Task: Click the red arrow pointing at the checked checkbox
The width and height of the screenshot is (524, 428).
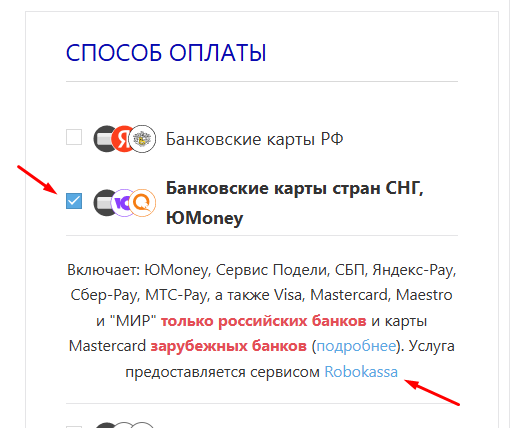Action: (x=38, y=179)
